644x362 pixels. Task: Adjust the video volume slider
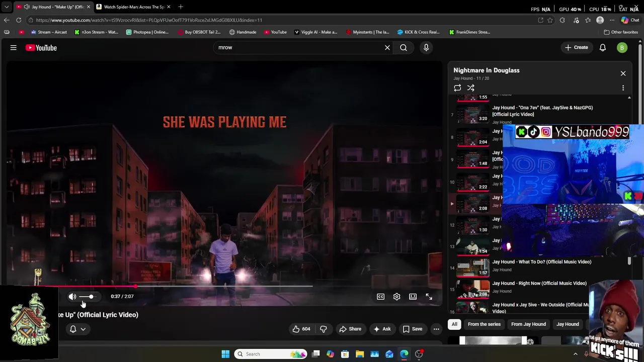87,297
